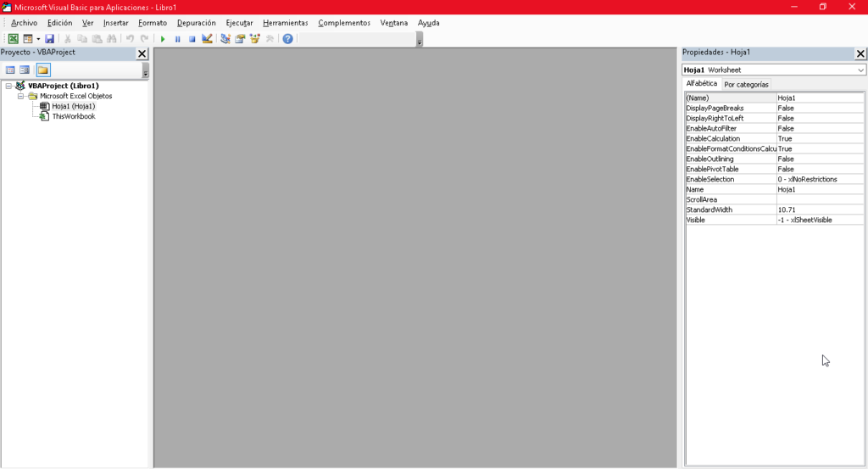This screenshot has height=469, width=868.
Task: Click the Reset stop icon
Action: click(x=192, y=39)
